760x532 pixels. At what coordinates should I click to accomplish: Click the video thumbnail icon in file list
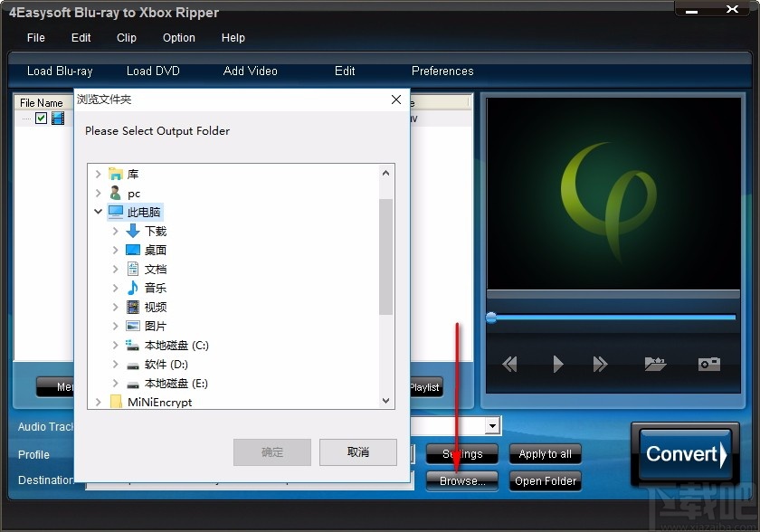coord(57,118)
